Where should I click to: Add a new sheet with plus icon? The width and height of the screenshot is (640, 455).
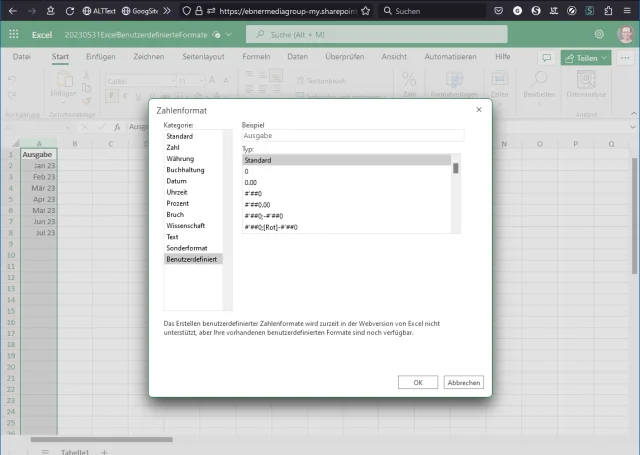tap(105, 452)
